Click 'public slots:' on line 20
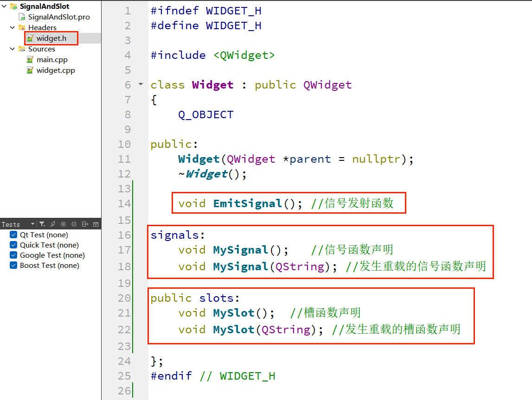The image size is (532, 400). (195, 298)
